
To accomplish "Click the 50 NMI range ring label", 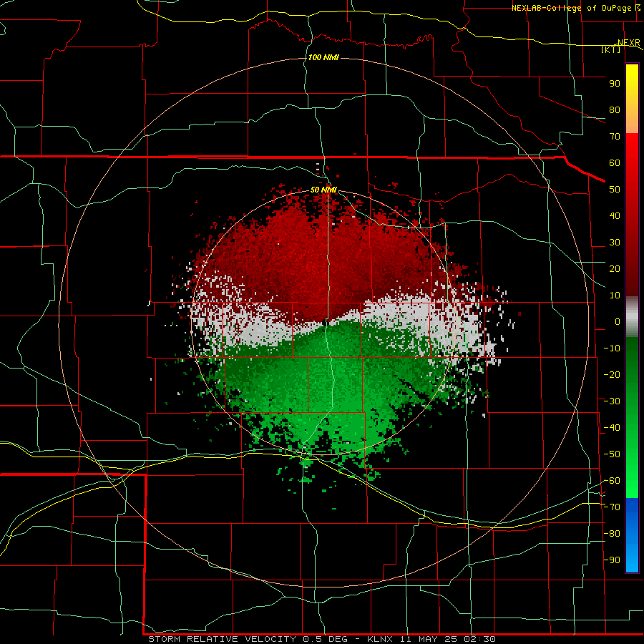I will tap(323, 190).
